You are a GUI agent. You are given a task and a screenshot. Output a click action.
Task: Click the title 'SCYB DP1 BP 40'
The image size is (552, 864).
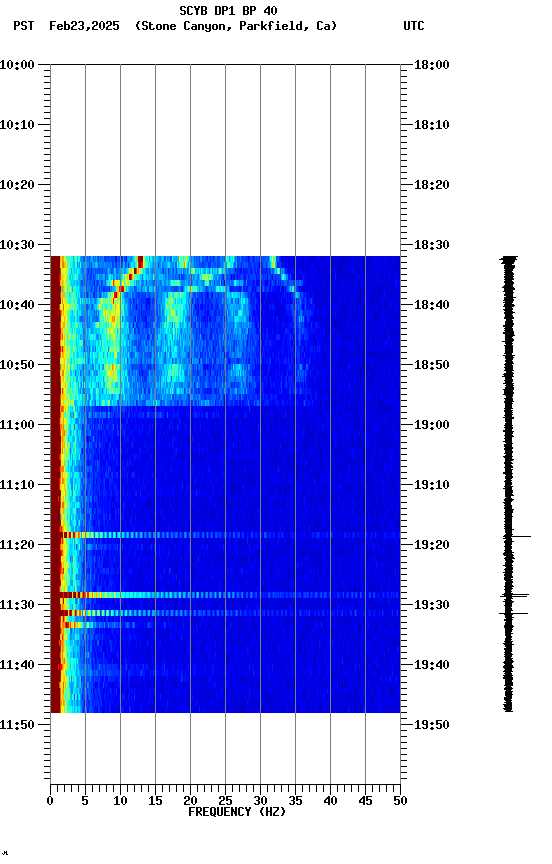pos(228,11)
